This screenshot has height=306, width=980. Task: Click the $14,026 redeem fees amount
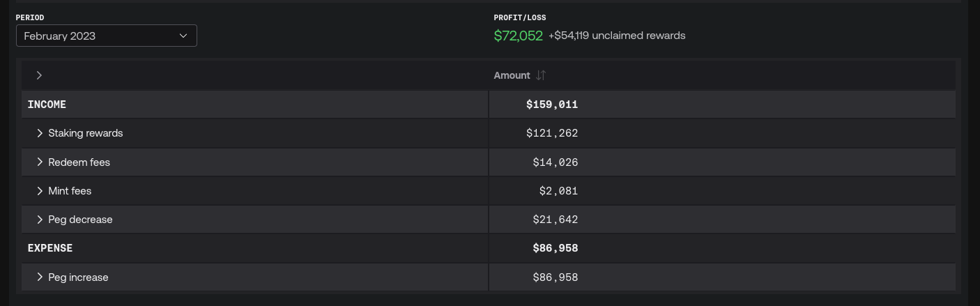556,162
